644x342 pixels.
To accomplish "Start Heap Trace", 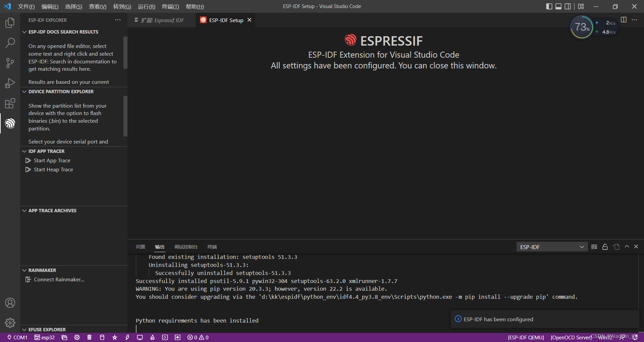I will coord(53,170).
